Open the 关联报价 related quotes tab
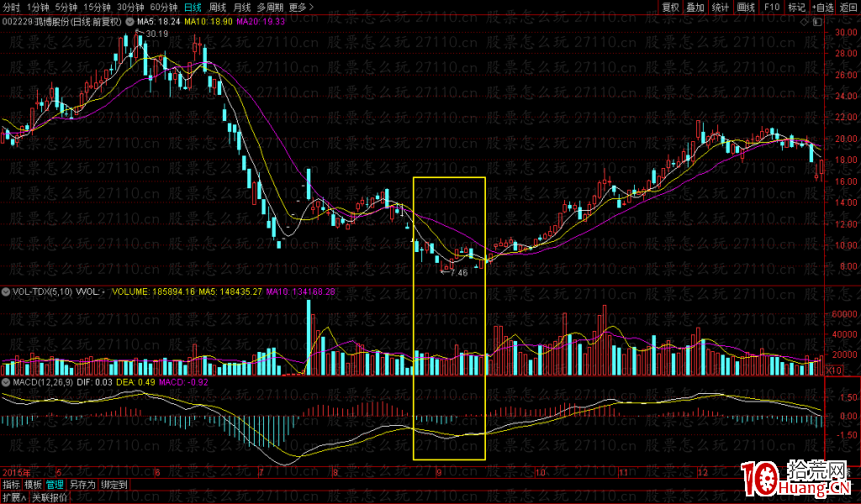 pos(50,497)
